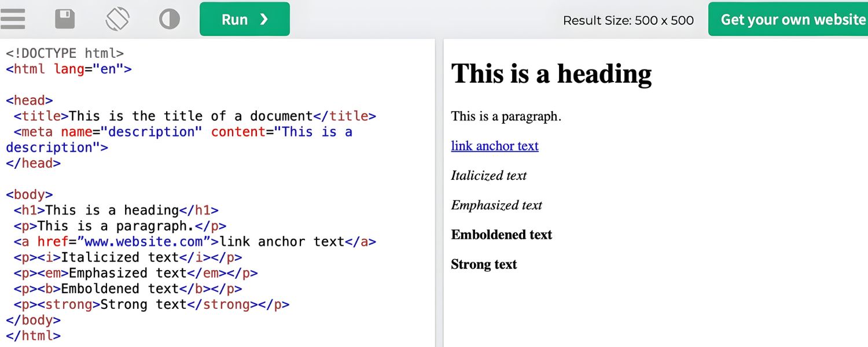Image resolution: width=868 pixels, height=347 pixels.
Task: Open the hamburger menu icon
Action: pyautogui.click(x=13, y=19)
